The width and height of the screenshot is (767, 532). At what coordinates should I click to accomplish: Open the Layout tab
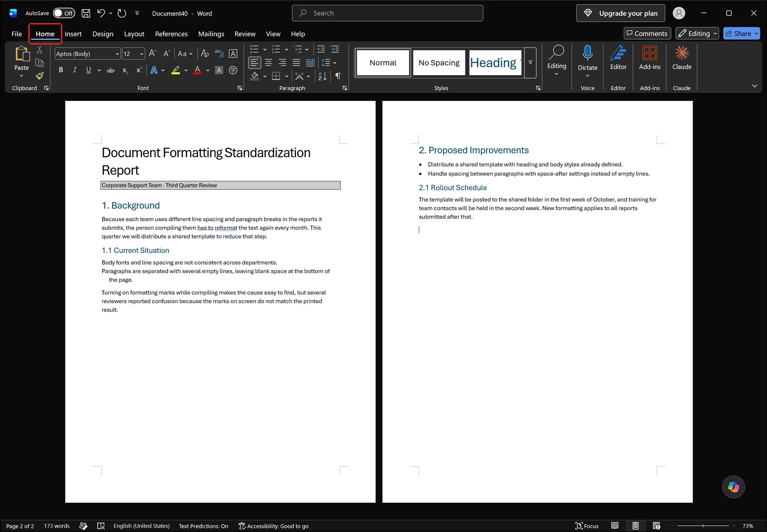(134, 34)
